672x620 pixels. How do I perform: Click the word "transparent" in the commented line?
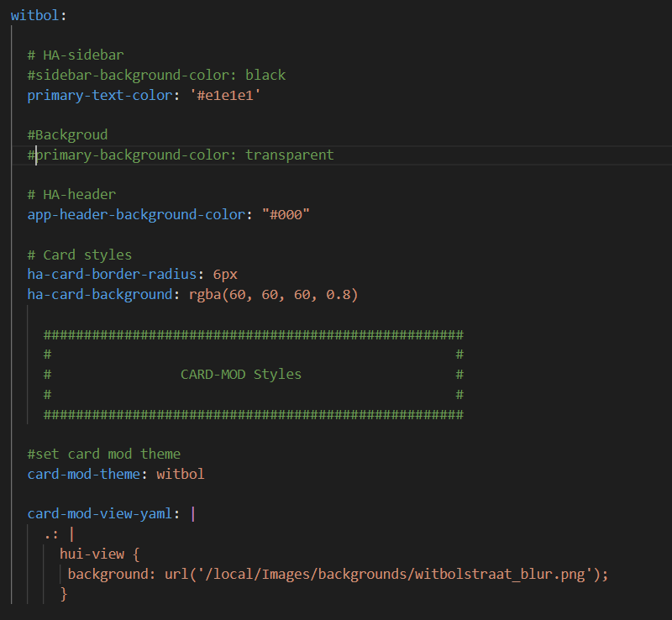coord(289,155)
